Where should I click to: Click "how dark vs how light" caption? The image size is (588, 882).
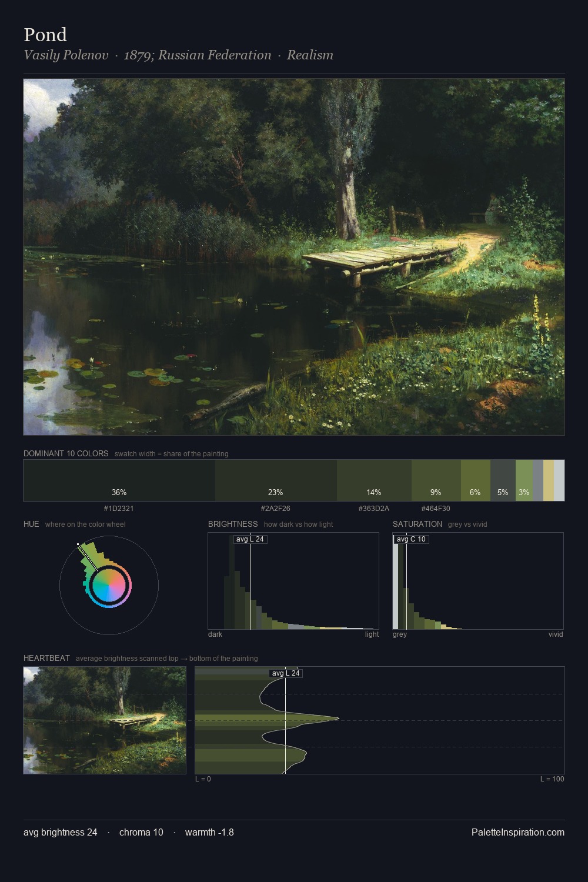coord(298,524)
